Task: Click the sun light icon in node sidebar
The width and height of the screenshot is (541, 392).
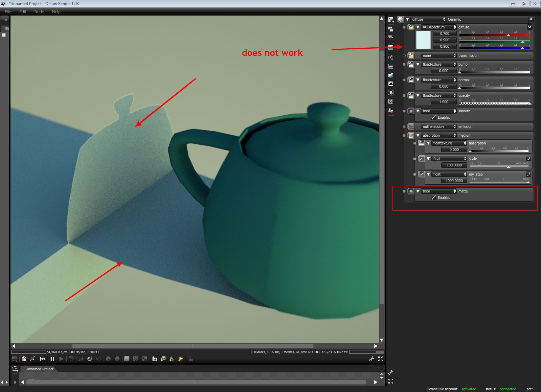Action: 391,93
